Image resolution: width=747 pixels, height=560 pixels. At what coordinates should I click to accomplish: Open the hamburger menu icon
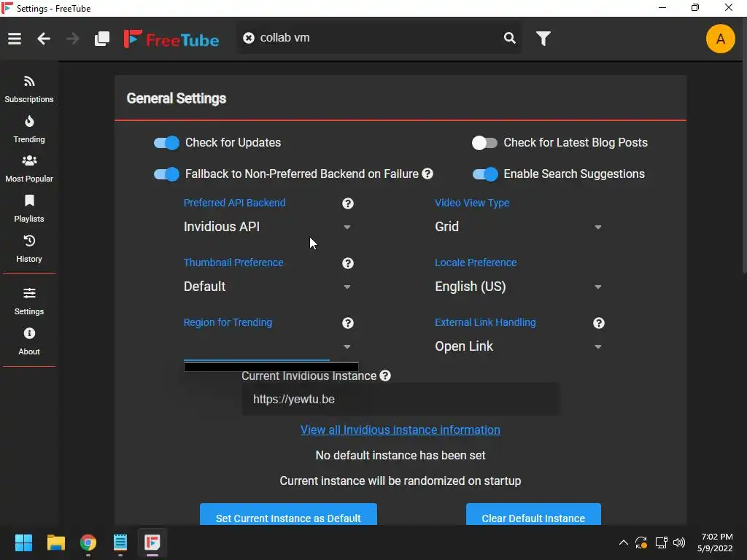pos(15,39)
